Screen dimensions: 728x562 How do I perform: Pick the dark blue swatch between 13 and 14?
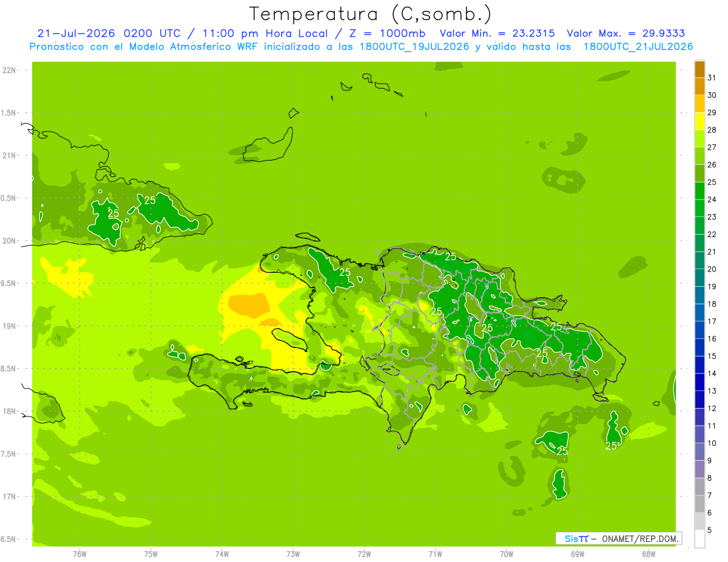coord(699,382)
